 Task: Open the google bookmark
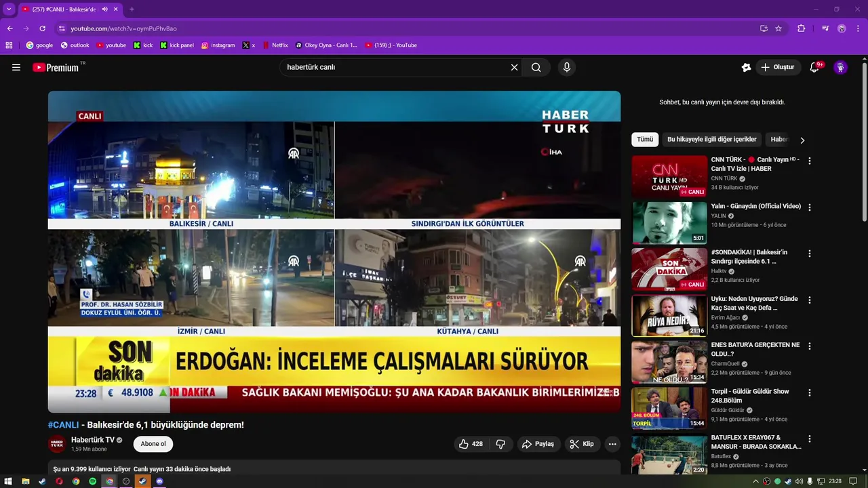(39, 45)
